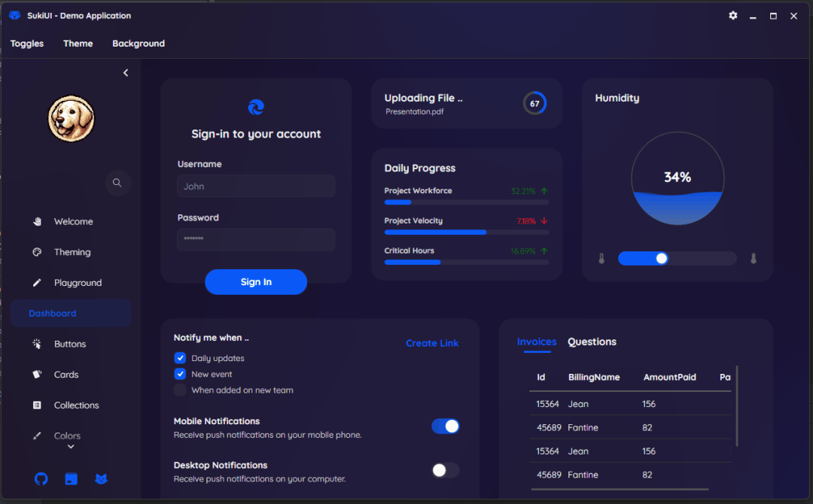Image resolution: width=813 pixels, height=504 pixels.
Task: Open the Toggles menu
Action: (x=27, y=44)
